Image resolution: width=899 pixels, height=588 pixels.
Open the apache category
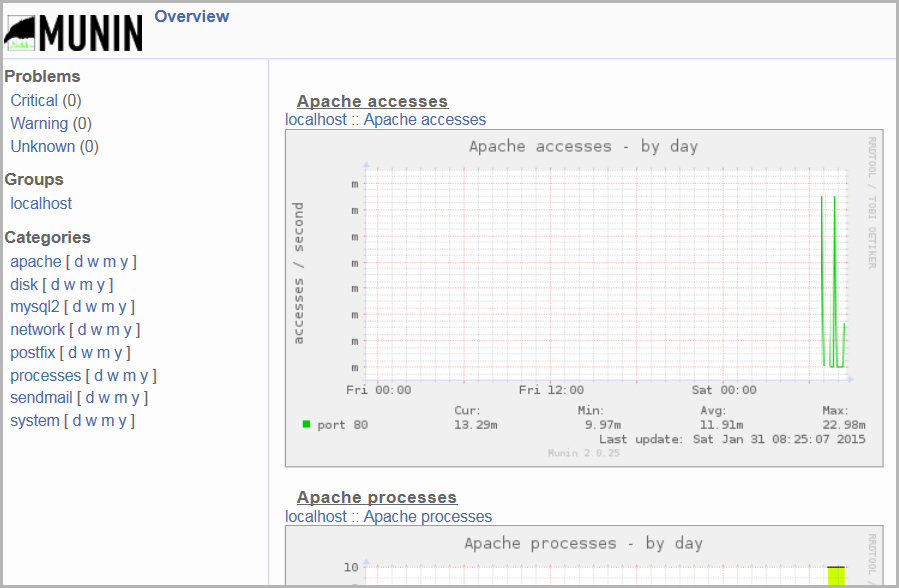36,261
